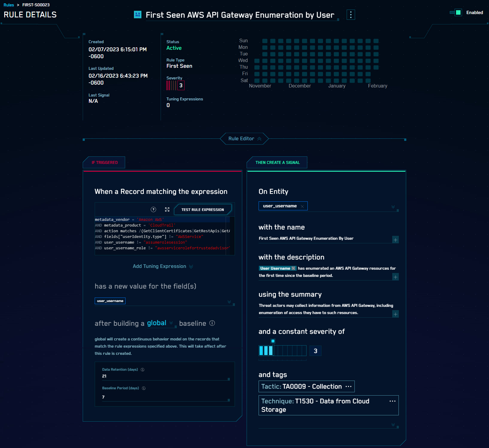This screenshot has width=489, height=448.
Task: Click plus icon beside summary field
Action: coord(396,314)
